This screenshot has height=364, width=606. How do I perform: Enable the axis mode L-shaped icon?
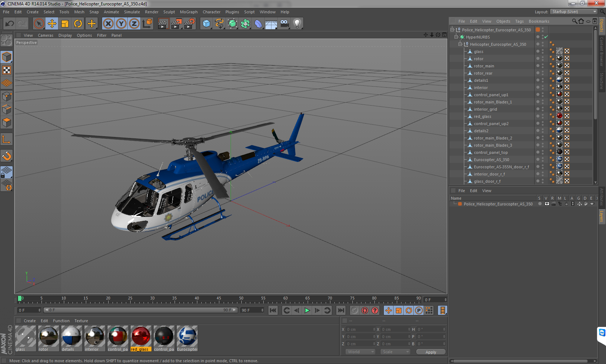(7, 139)
